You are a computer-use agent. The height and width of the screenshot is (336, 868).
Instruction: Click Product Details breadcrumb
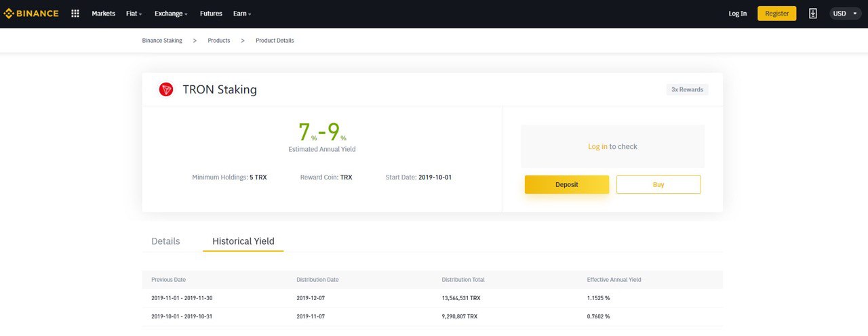(275, 41)
